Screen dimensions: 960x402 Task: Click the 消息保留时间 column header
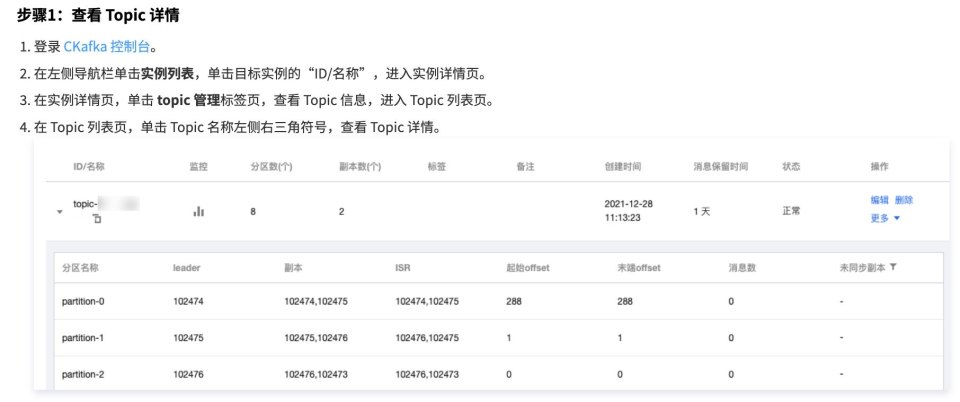(720, 166)
